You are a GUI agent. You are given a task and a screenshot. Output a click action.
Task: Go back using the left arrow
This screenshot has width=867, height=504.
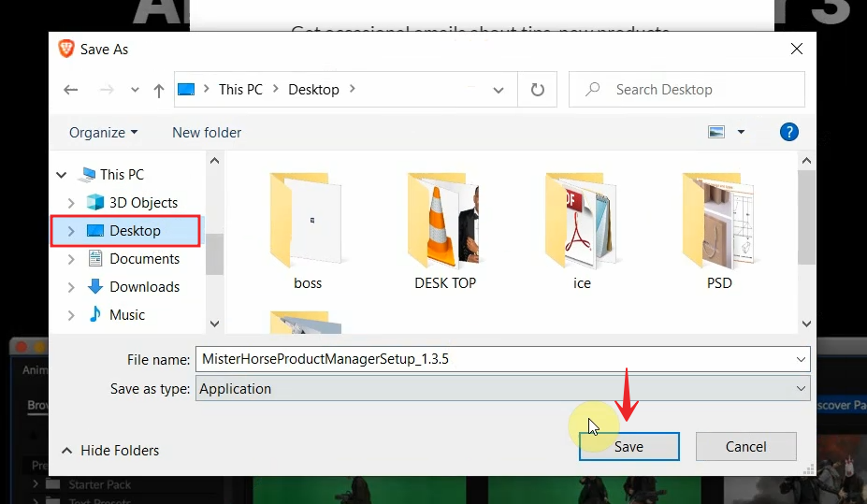pyautogui.click(x=71, y=90)
